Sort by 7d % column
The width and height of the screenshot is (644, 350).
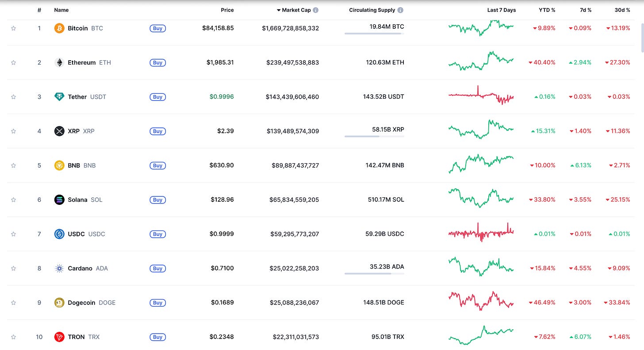(586, 10)
